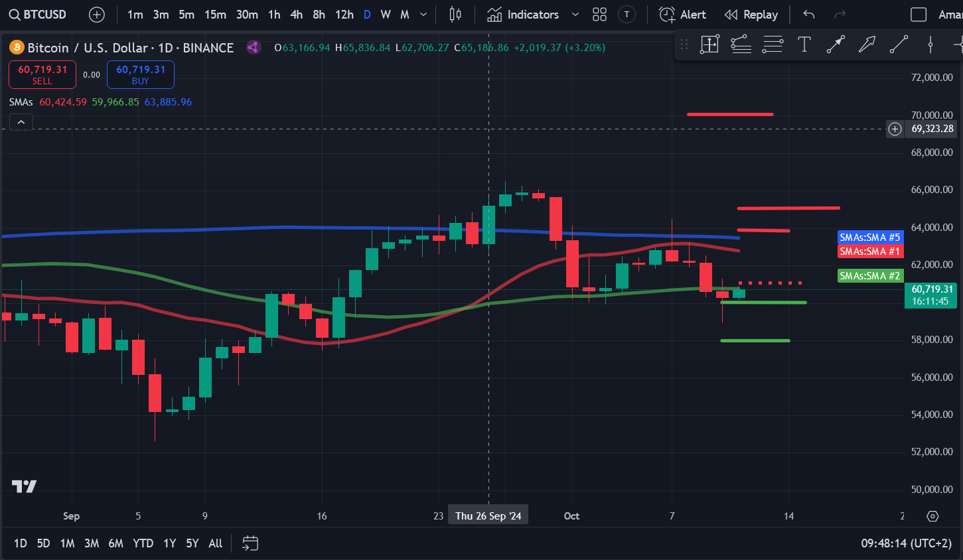Switch to the 5m interval
The image size is (963, 560).
click(x=186, y=15)
